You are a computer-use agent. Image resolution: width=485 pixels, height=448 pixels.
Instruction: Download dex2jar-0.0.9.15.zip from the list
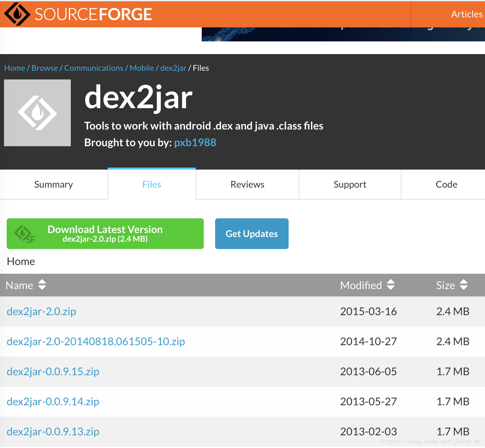53,371
